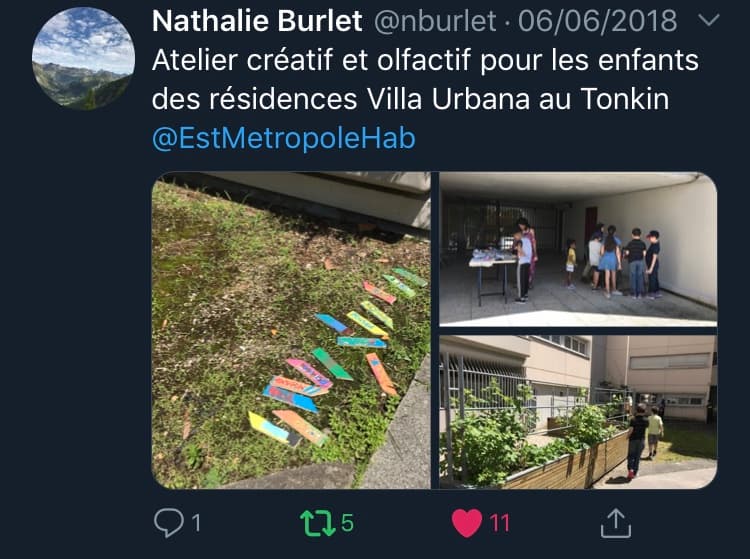Viewport: 750px width, 559px height.
Task: Open the reply speech bubble icon
Action: coord(168,522)
